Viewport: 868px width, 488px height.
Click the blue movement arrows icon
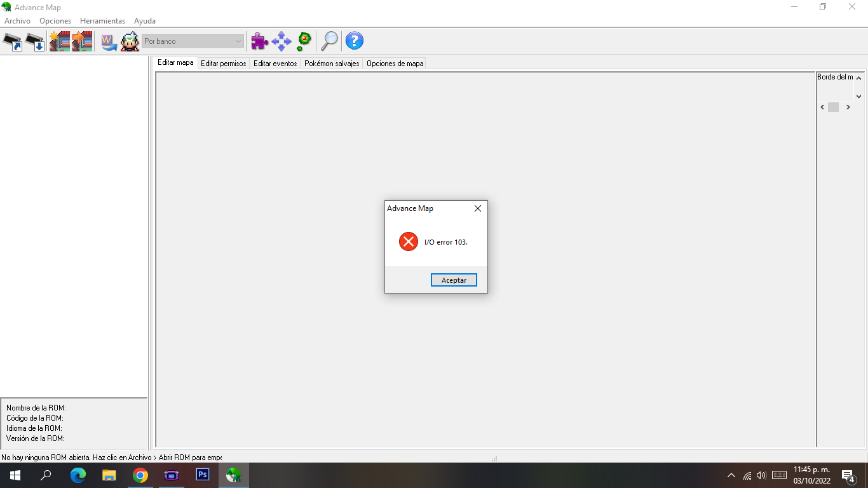point(280,41)
